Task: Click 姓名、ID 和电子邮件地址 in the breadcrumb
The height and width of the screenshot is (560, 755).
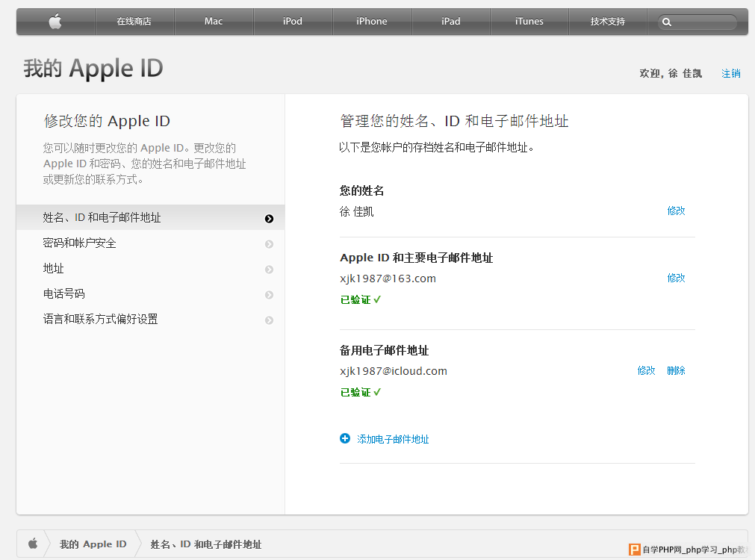Action: point(206,544)
